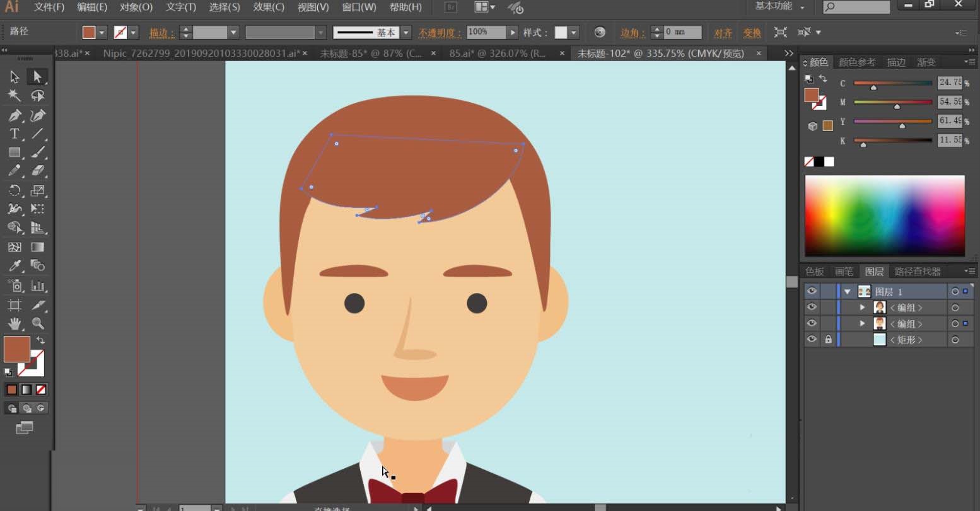Select the Rotate tool
This screenshot has width=980, height=511.
15,190
